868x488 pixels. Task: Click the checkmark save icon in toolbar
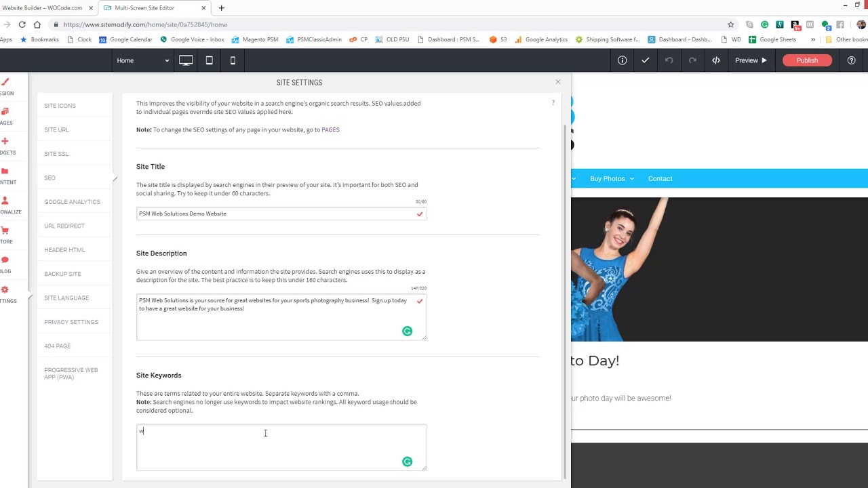tap(646, 60)
